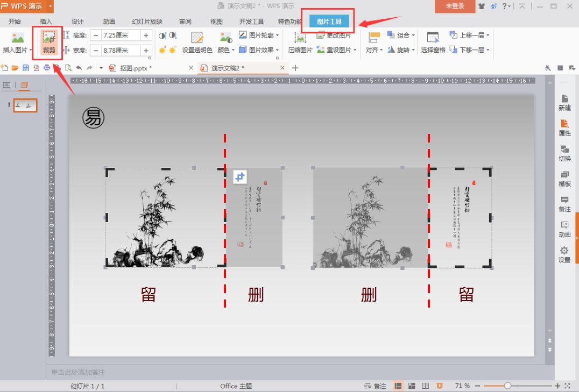
Task: Open the 属性 properties panel in right sidebar
Action: (x=564, y=128)
